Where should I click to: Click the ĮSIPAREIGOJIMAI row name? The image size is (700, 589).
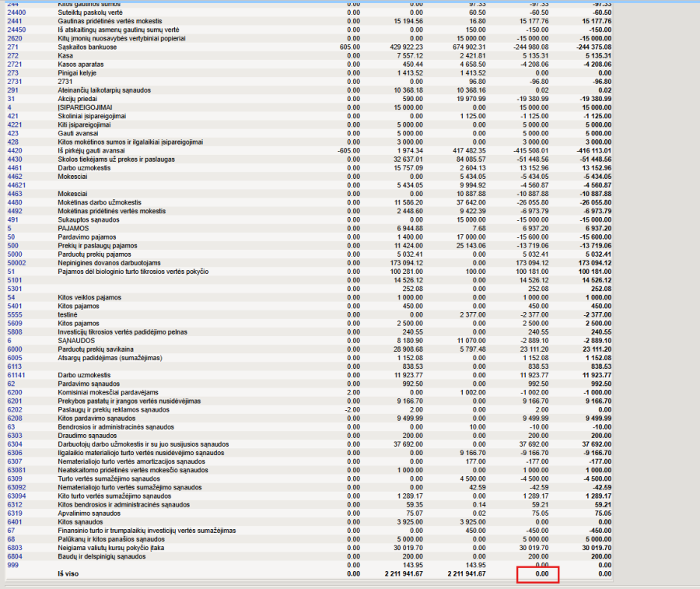pyautogui.click(x=84, y=107)
